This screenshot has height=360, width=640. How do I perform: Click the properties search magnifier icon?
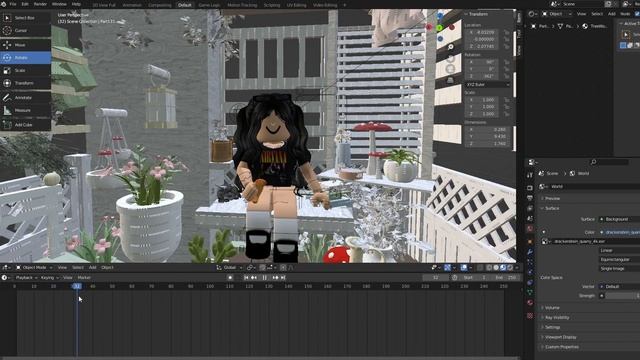tap(593, 162)
